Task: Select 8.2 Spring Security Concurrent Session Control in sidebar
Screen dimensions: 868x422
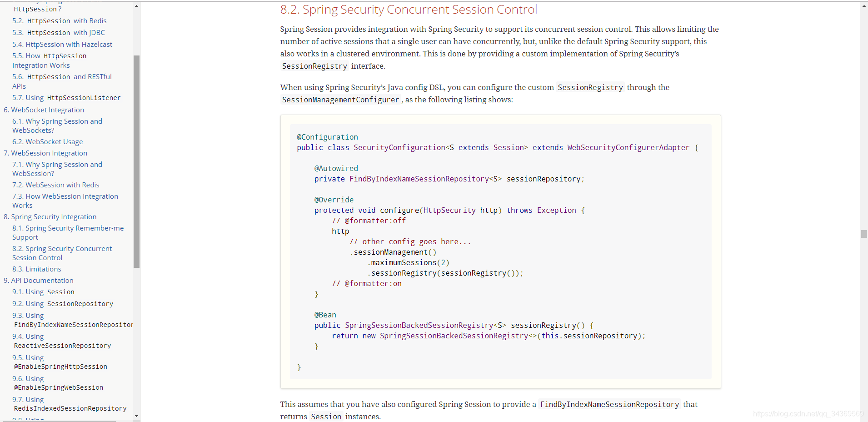Action: 62,253
